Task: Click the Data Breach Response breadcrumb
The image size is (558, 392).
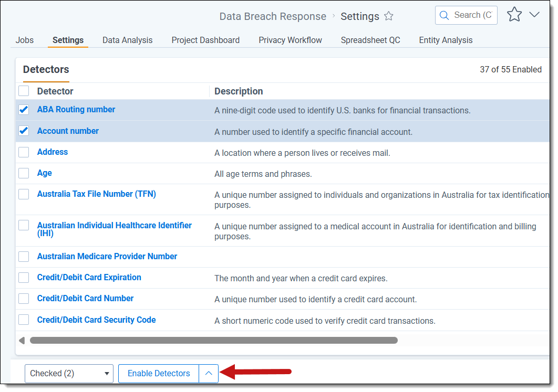Action: [273, 16]
